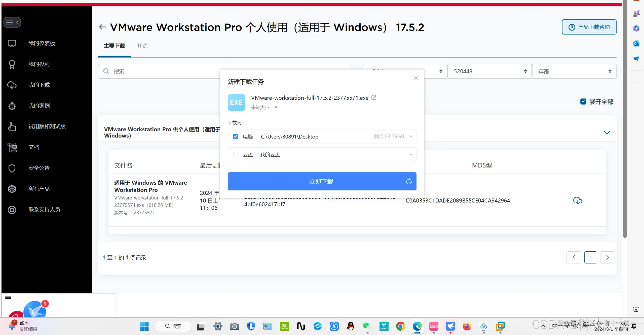Collapse the VMware Workstation Pro section chevron
Screen dimensions: 644x335
(x=607, y=132)
